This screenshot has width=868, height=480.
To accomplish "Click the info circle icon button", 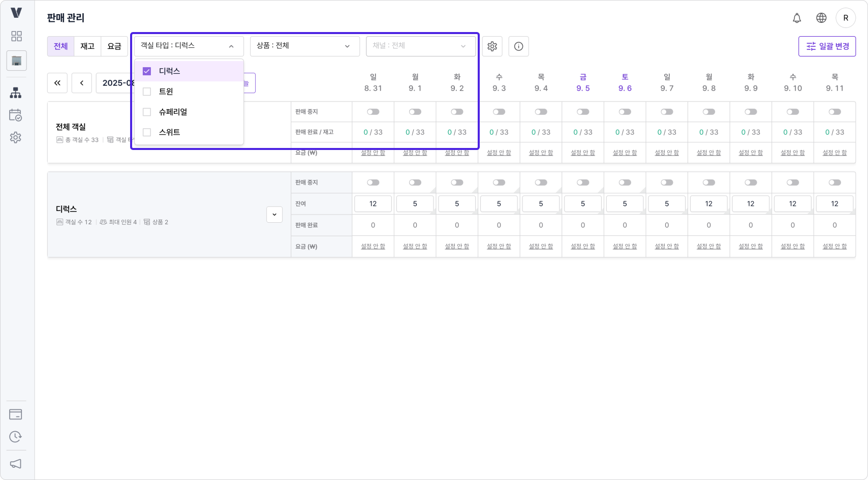I will (518, 46).
